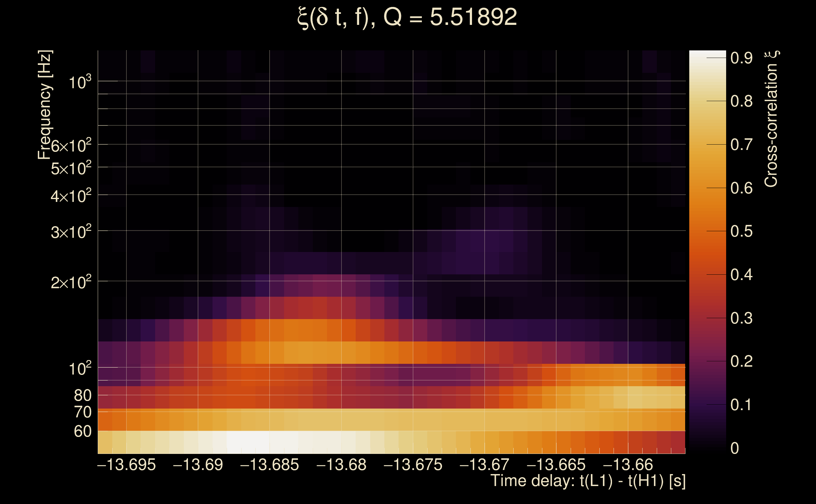The height and width of the screenshot is (504, 816).
Task: Click the -13.68 x-axis tick label
Action: pos(341,465)
